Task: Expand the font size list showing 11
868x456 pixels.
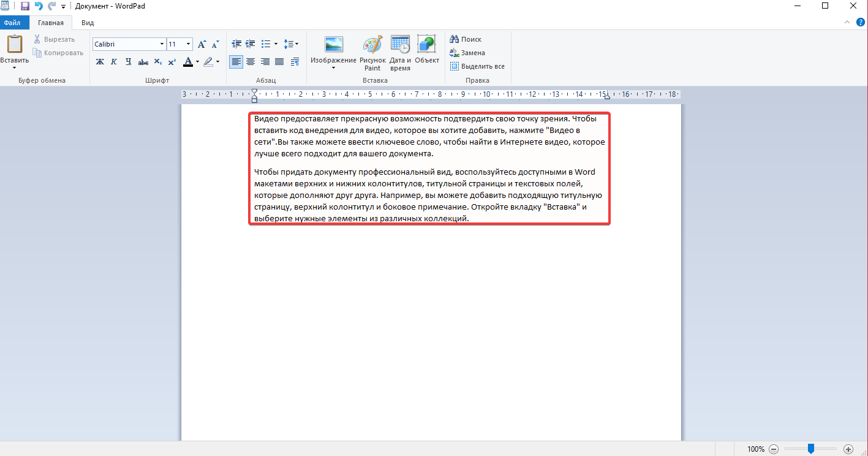Action: pos(188,44)
